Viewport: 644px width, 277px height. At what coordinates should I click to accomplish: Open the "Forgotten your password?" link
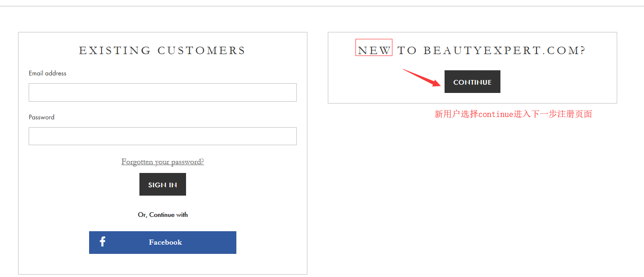click(163, 162)
